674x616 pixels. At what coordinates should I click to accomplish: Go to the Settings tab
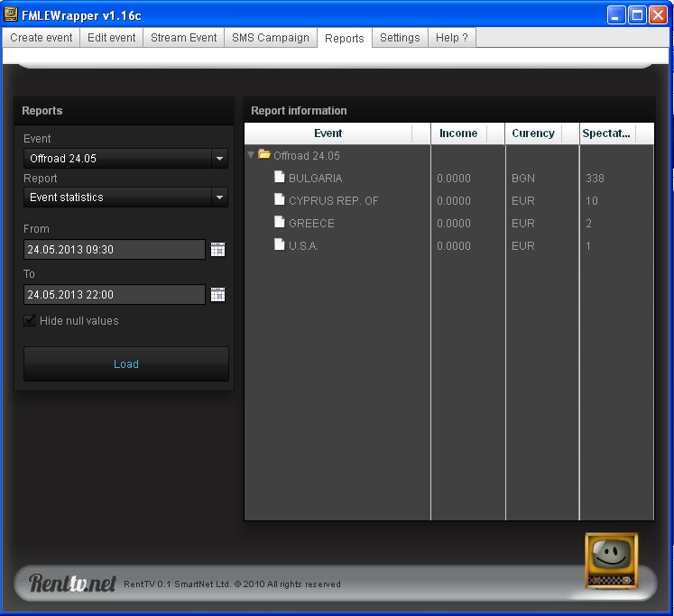click(x=400, y=38)
